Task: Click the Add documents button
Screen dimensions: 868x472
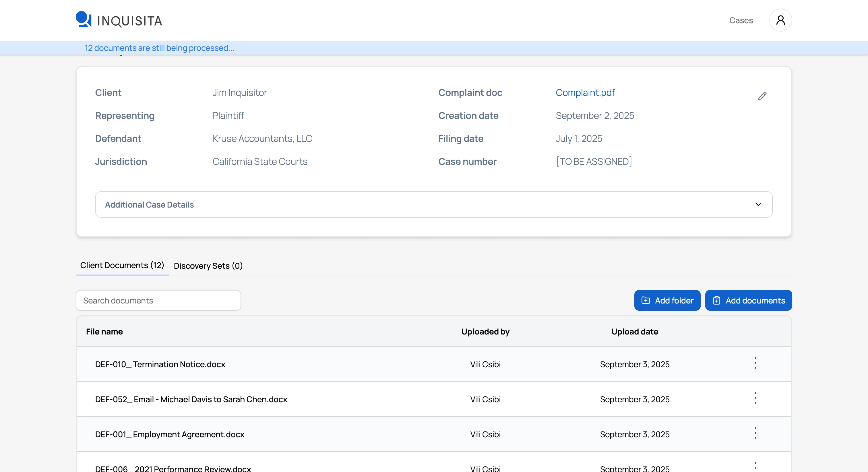Action: coord(748,300)
